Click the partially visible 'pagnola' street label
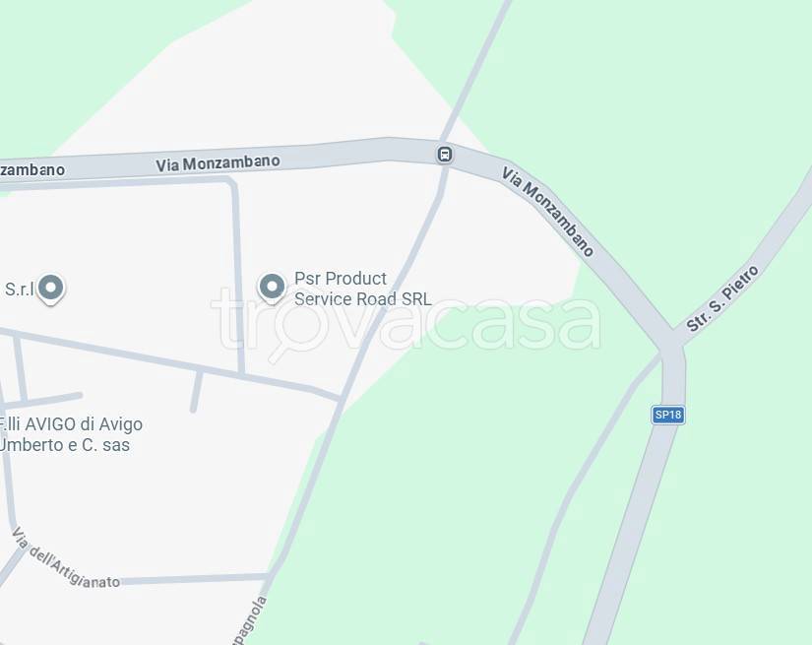The image size is (812, 645). click(x=250, y=619)
